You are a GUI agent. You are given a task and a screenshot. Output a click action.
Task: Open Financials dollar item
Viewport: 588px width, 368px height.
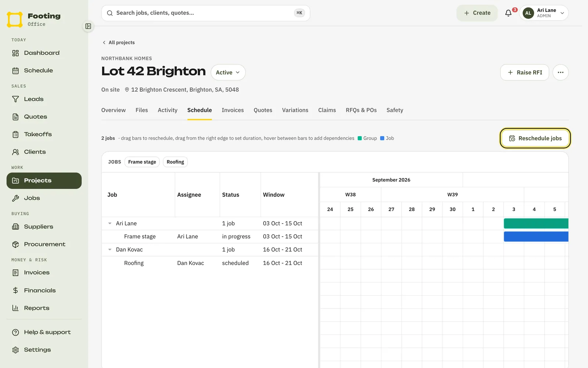(x=44, y=290)
